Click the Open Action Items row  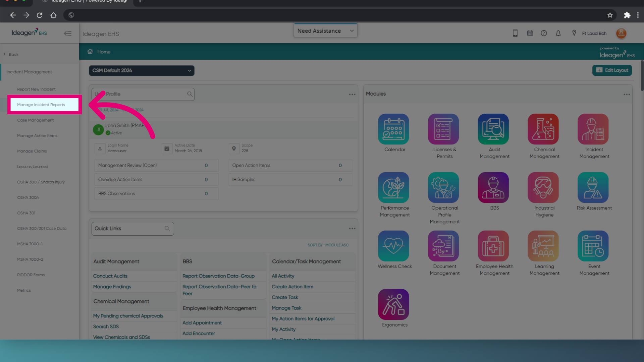(x=290, y=165)
